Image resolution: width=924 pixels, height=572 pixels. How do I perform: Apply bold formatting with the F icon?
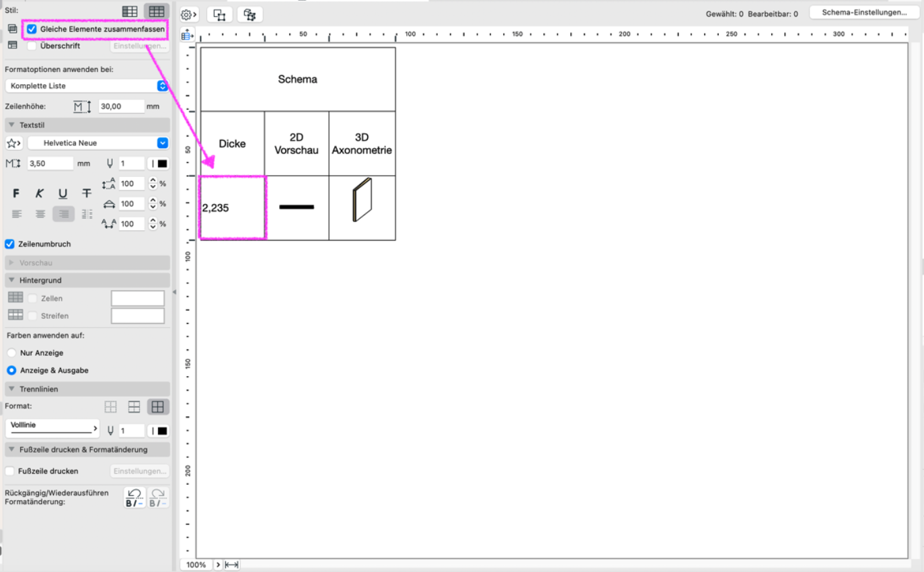tap(17, 194)
